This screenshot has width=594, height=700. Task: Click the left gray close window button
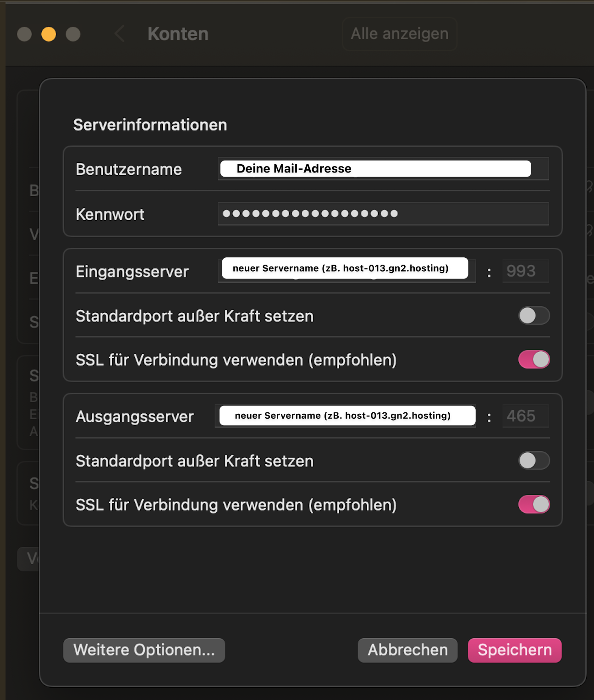tap(24, 34)
